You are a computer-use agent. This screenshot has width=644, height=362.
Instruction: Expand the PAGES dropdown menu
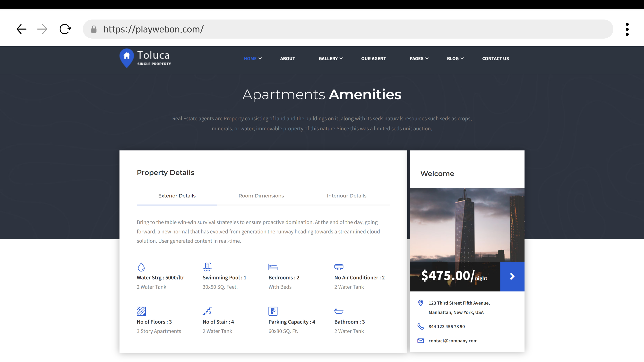pos(419,59)
